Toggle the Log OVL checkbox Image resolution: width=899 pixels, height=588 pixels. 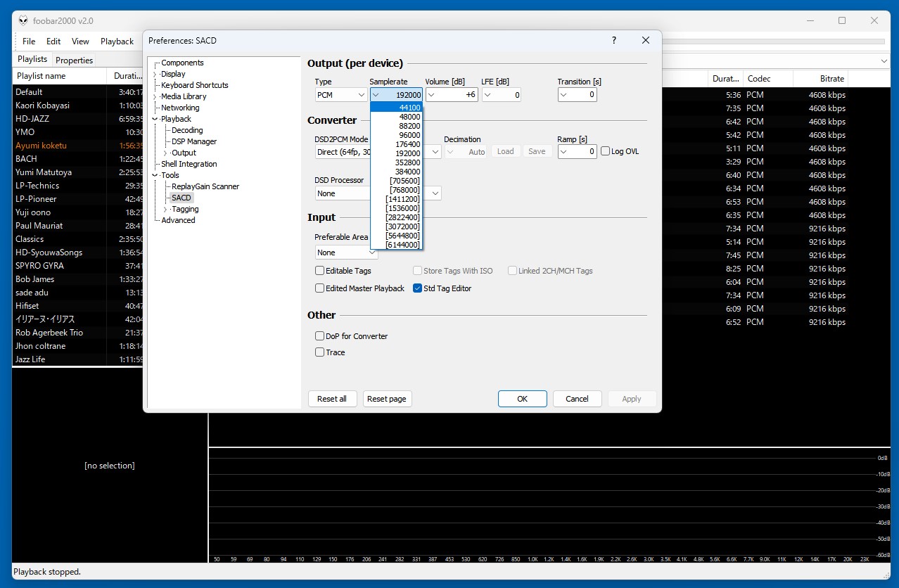click(x=605, y=151)
